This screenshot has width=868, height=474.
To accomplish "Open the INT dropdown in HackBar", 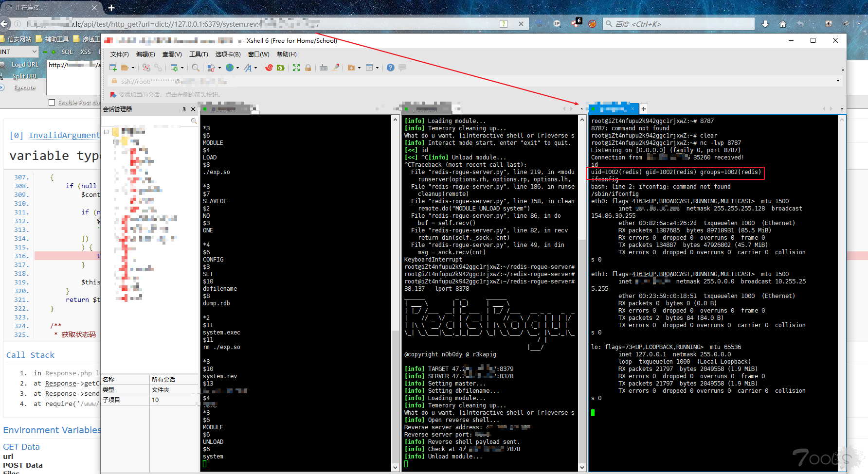I will [19, 52].
